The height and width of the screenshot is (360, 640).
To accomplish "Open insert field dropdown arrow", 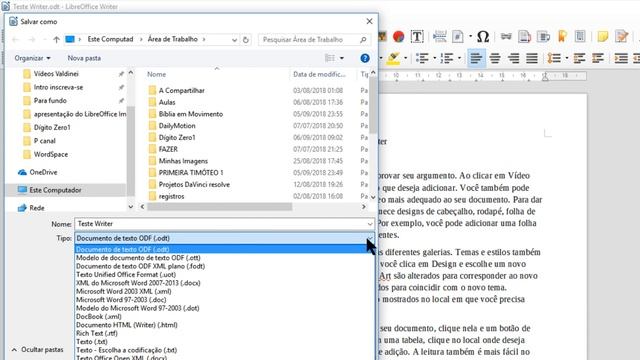I will 470,37.
